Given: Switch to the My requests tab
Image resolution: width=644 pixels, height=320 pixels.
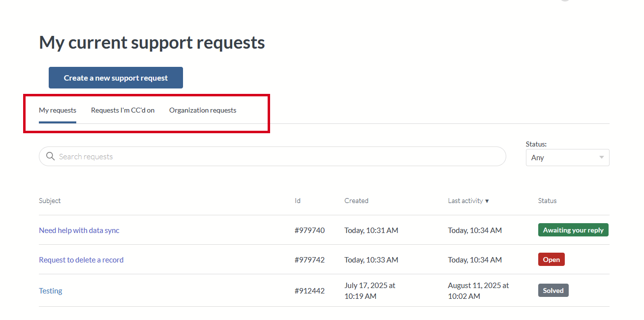Looking at the screenshot, I should (58, 110).
